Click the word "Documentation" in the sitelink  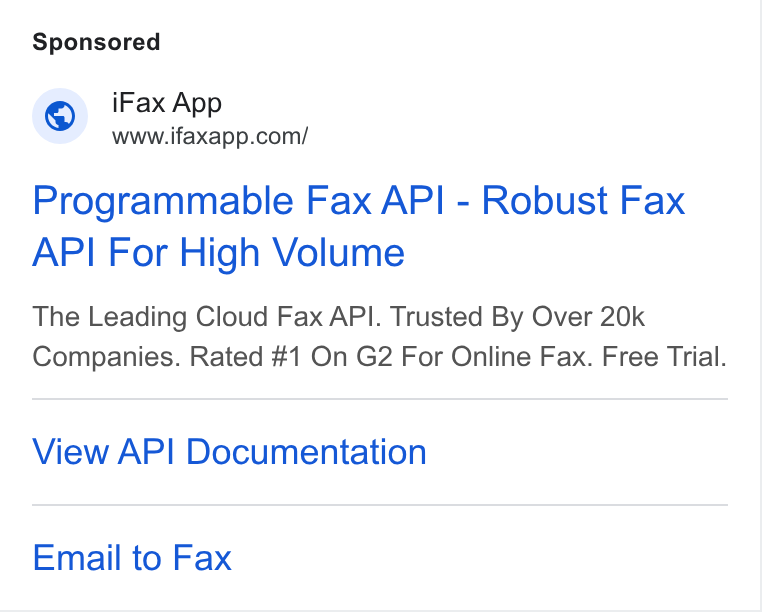point(306,452)
